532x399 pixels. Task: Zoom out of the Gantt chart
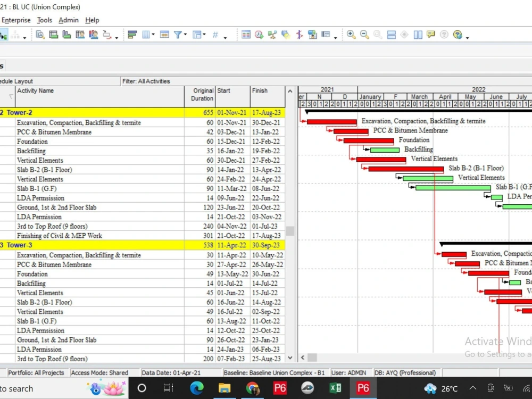click(364, 34)
